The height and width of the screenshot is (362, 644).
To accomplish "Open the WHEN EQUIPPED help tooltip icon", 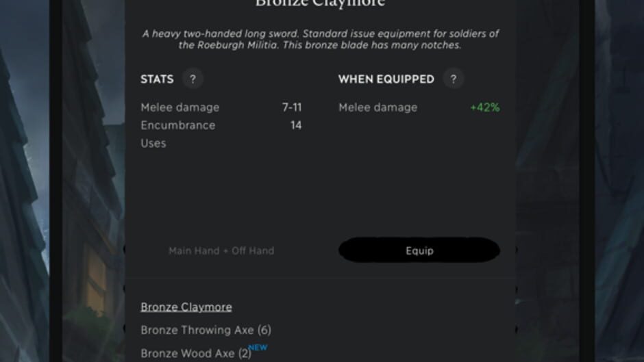I will (x=453, y=79).
